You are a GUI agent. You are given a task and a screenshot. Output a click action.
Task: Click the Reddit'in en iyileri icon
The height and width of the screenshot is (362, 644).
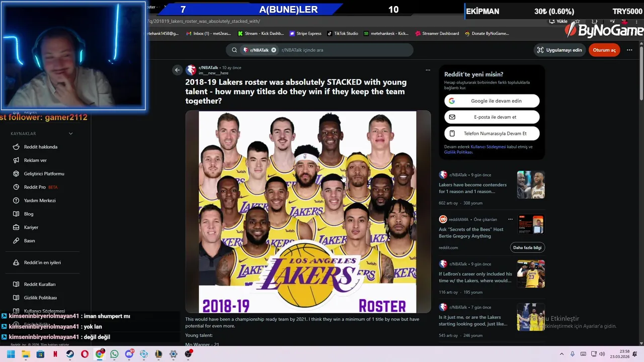(x=16, y=262)
